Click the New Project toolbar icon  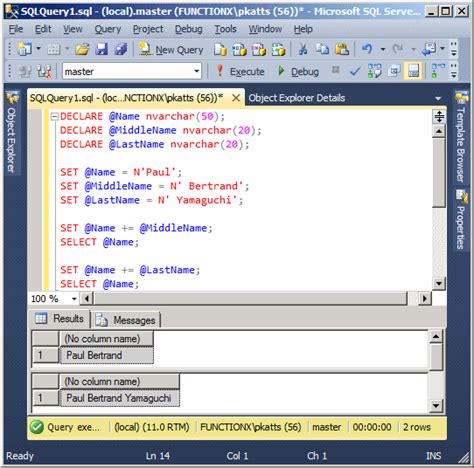24,49
